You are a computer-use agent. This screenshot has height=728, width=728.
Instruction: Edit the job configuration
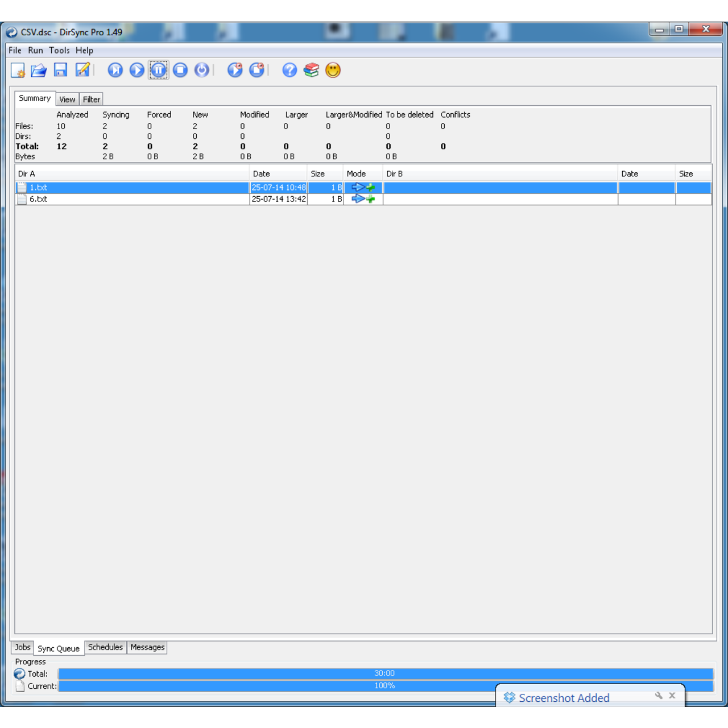[x=81, y=70]
